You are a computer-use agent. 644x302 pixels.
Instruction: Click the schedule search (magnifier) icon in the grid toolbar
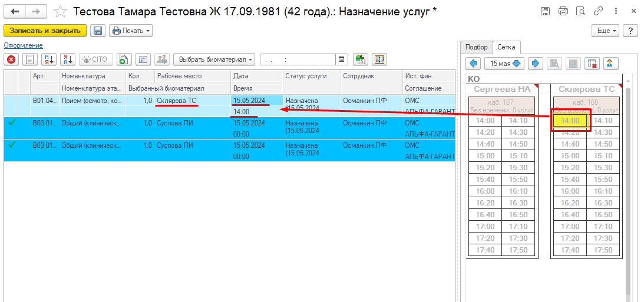point(555,63)
